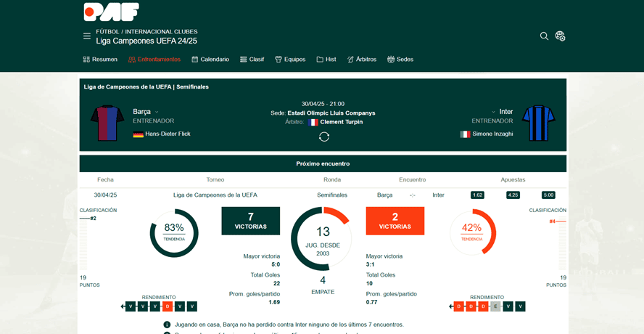Click the Italian flag beside Simone Inzaghi

pos(466,134)
